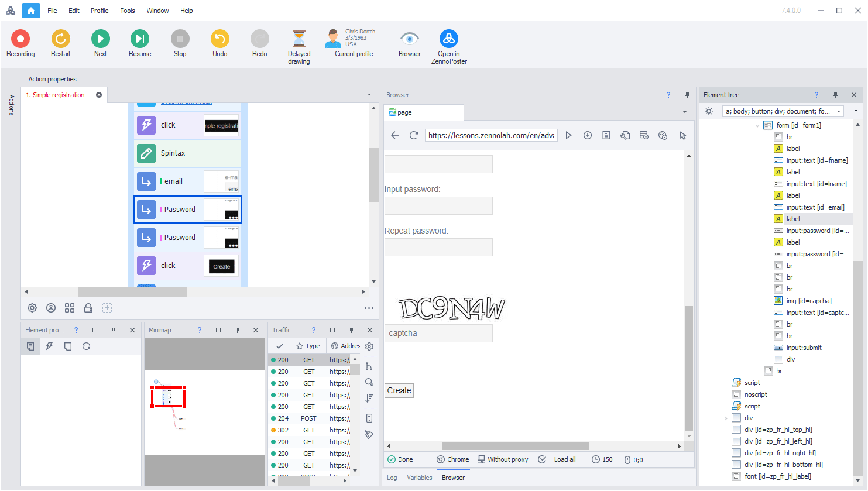This screenshot has width=868, height=491.
Task: Toggle the Without proxy setting
Action: pos(502,460)
